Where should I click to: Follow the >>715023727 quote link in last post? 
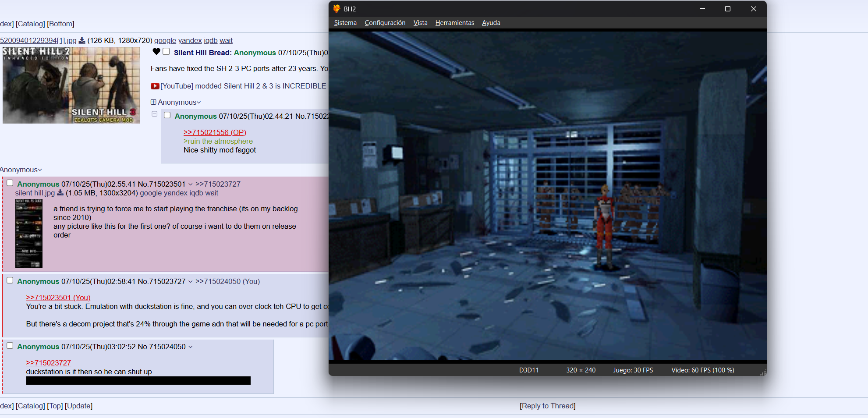pyautogui.click(x=49, y=363)
